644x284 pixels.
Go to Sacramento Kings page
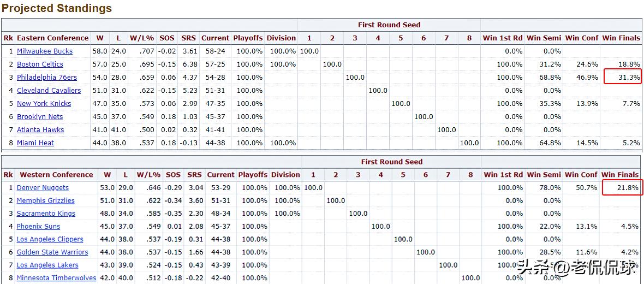(46, 214)
